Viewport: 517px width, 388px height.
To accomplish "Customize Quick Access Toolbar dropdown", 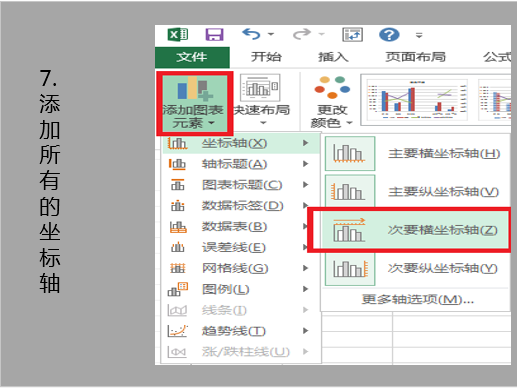I will tap(419, 35).
